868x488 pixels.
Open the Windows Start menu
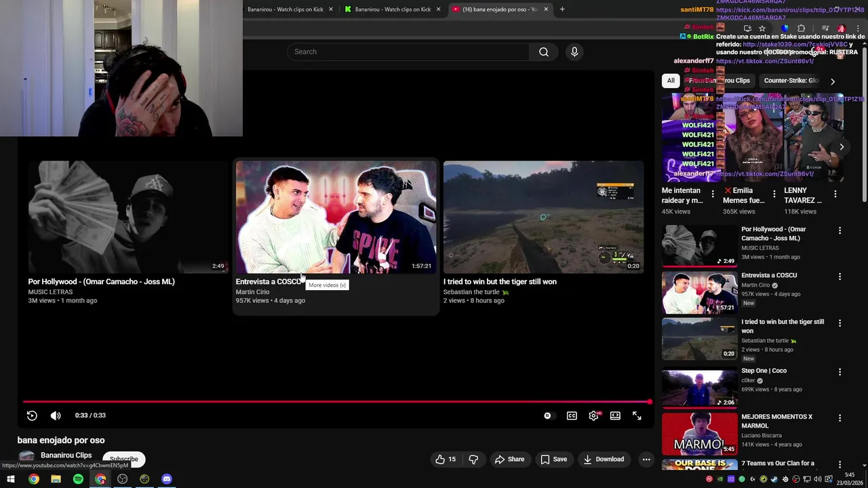(x=11, y=479)
